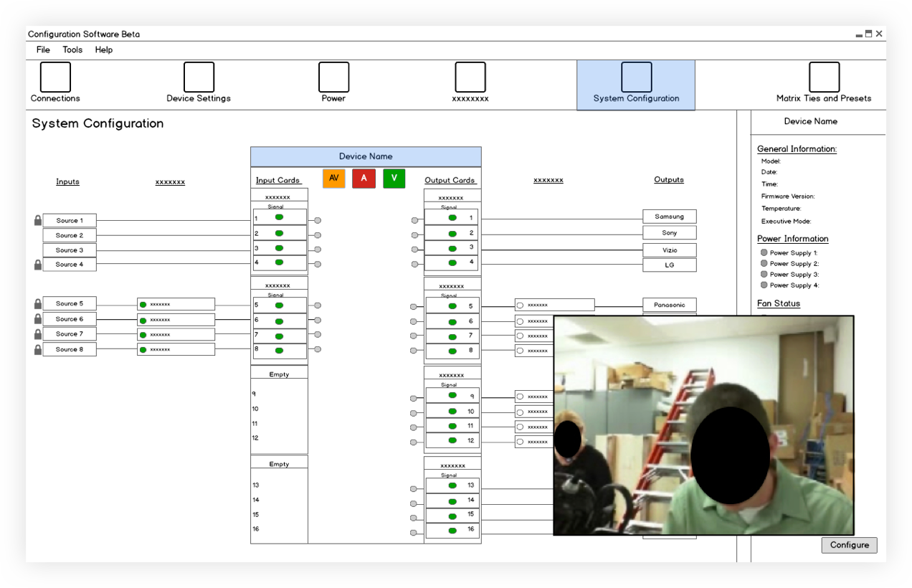Toggle the lock next to Source 8
The width and height of the screenshot is (912, 588).
[x=37, y=348]
